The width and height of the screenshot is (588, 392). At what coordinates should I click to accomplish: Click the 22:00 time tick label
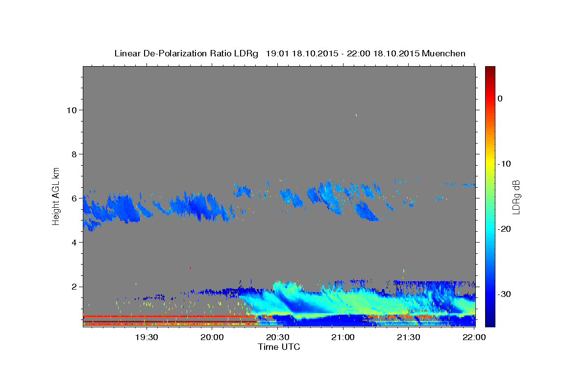point(474,338)
